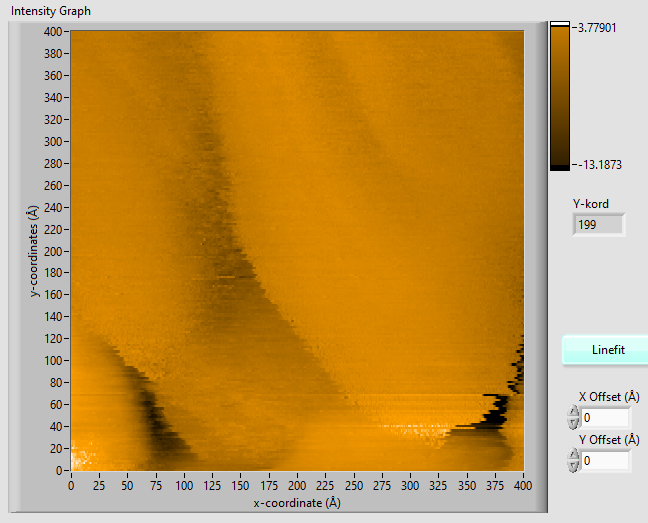
Task: Click the white top marker of color ramp
Action: pos(559,23)
